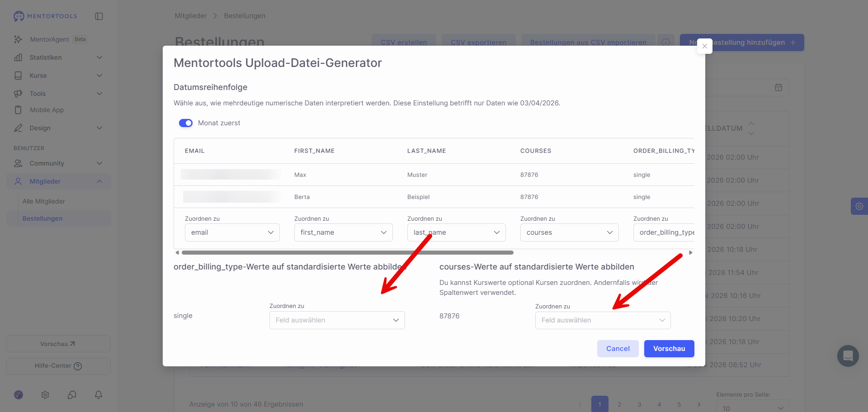Click the Kurse book icon
The width and height of the screenshot is (868, 412).
(x=18, y=76)
